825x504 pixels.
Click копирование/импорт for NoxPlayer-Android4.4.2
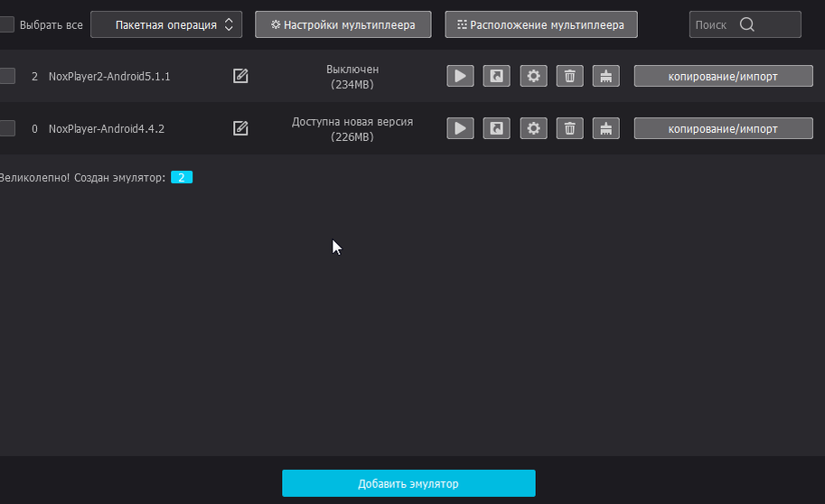pos(723,129)
